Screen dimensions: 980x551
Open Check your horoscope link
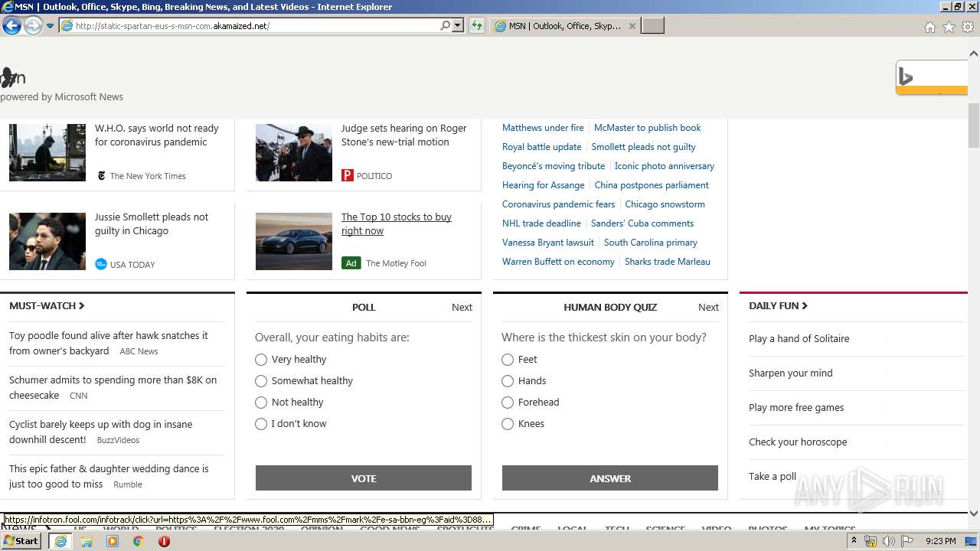click(798, 442)
